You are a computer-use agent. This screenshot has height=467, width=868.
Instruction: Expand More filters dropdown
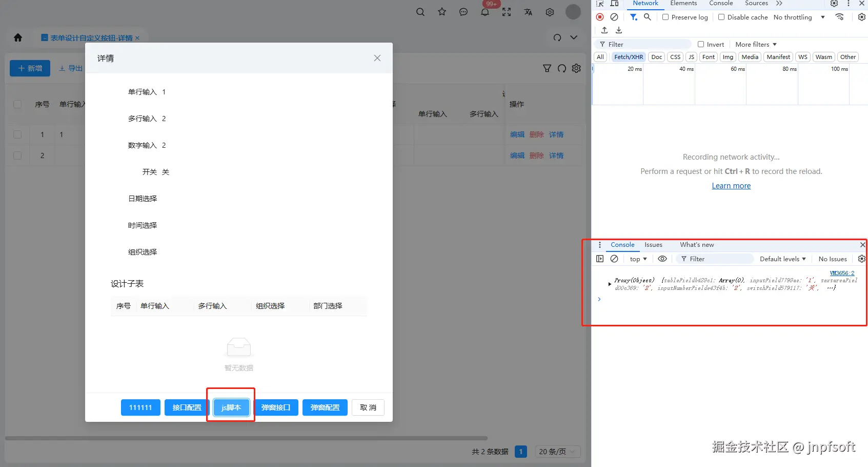756,44
